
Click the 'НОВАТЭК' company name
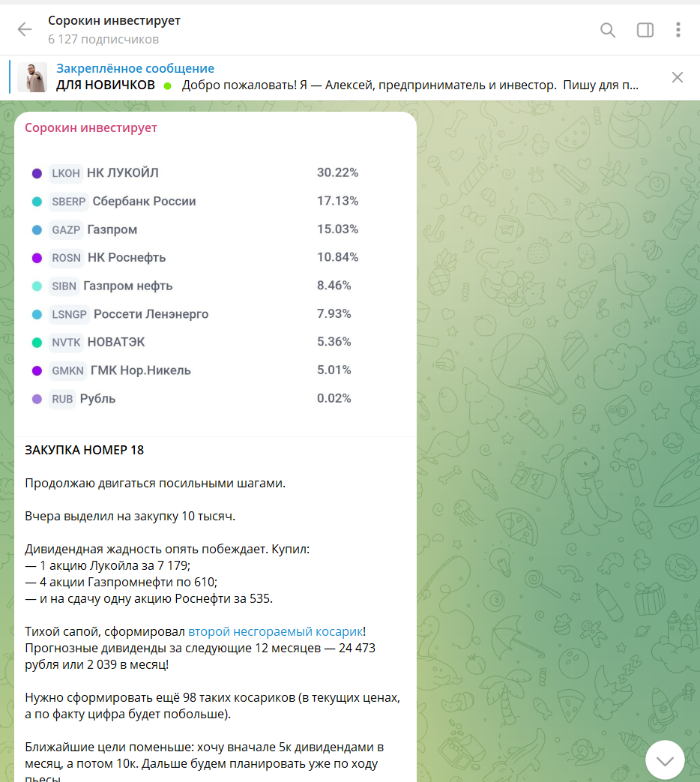(x=116, y=342)
